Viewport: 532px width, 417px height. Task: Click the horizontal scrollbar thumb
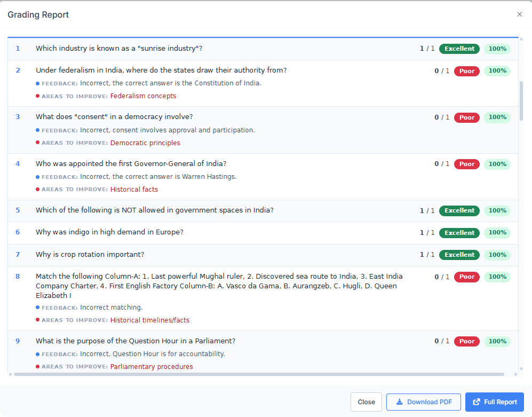pos(259,374)
